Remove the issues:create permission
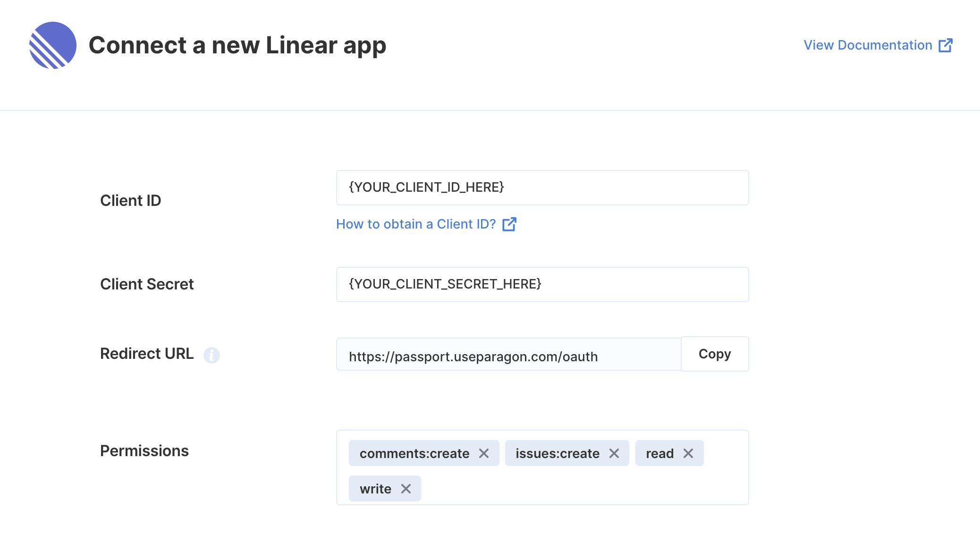The height and width of the screenshot is (560, 980). (x=614, y=453)
